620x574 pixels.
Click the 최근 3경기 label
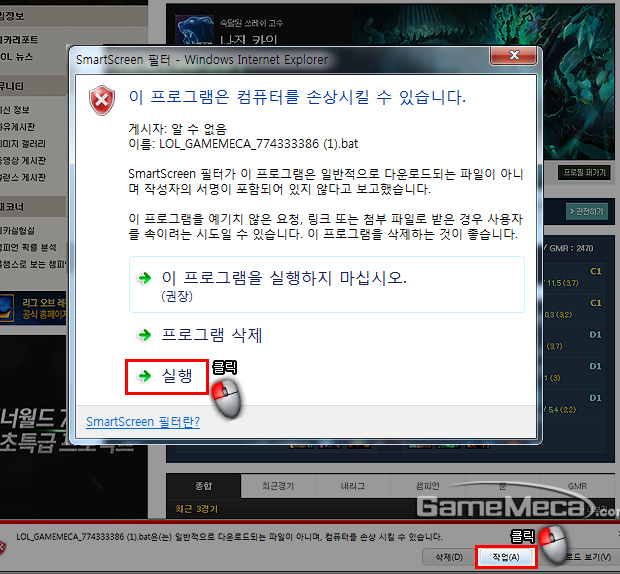pos(197,509)
